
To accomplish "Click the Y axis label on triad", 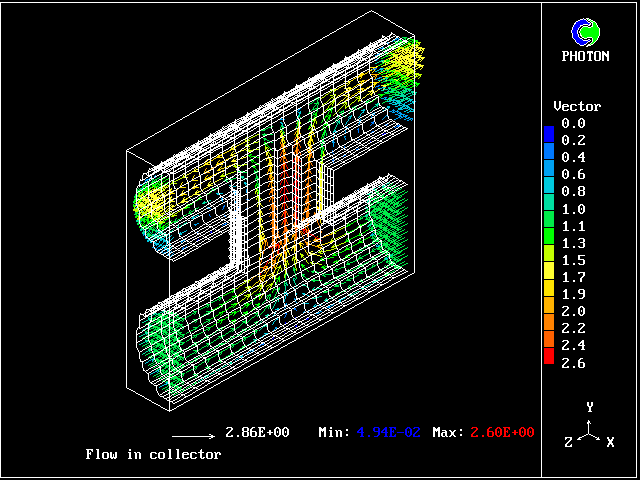I will tap(591, 407).
